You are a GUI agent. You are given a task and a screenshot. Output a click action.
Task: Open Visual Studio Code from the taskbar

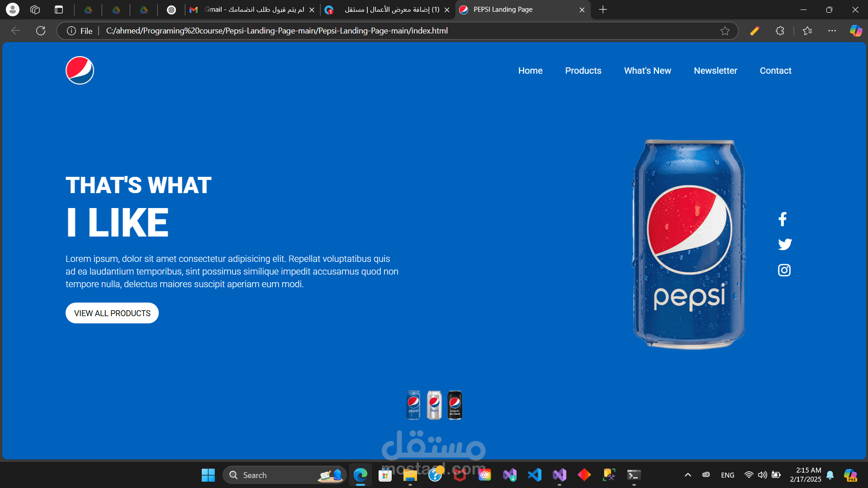[535, 475]
